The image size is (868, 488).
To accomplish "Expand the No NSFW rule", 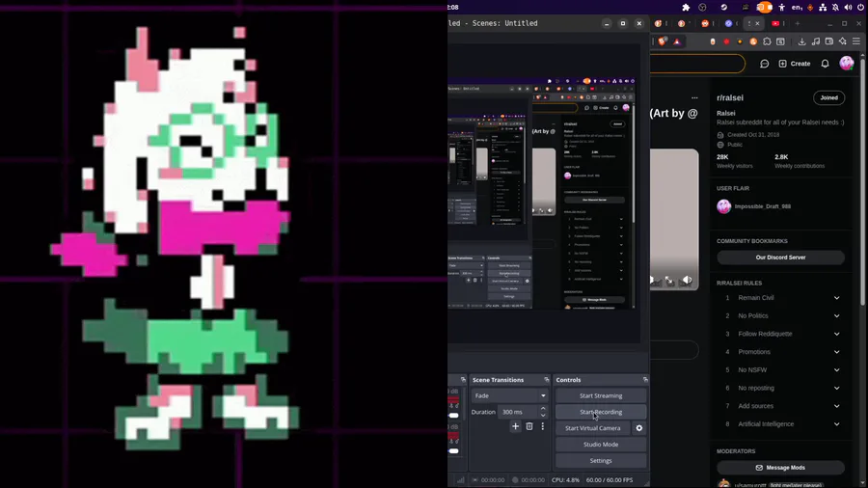I will pos(781,369).
